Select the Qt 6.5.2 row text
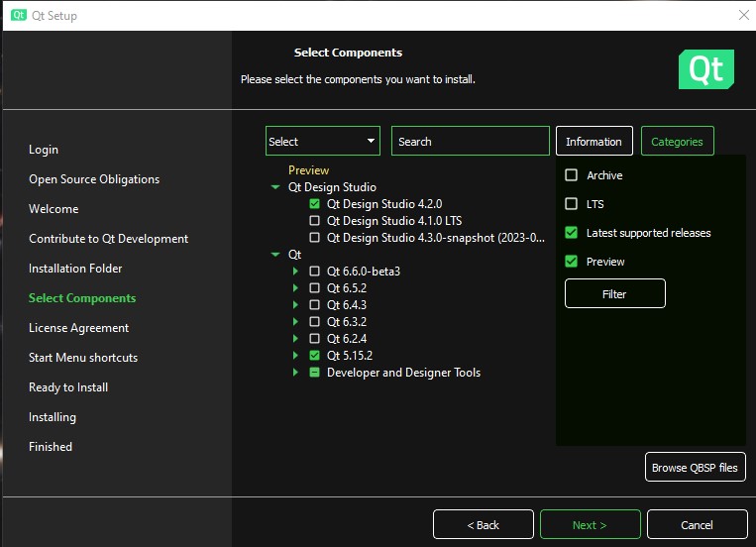The height and width of the screenshot is (547, 756). [347, 288]
